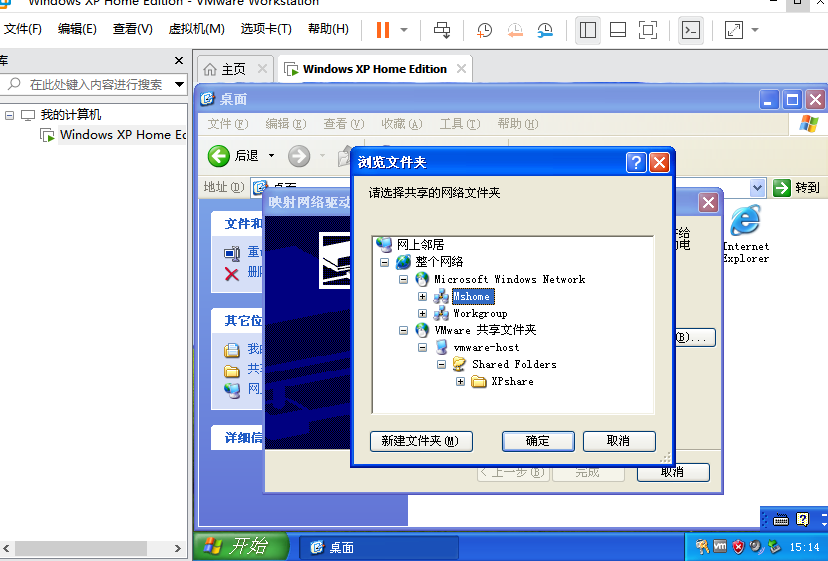Take a snapshot using the clock-plus icon
The width and height of the screenshot is (828, 561).
click(x=484, y=30)
